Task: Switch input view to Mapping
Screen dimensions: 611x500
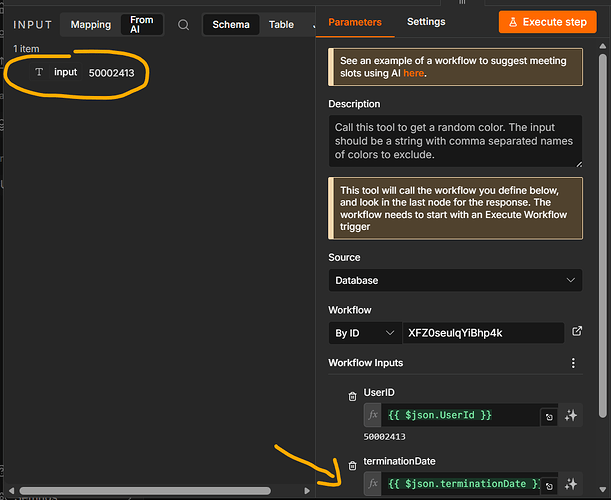Action: pos(91,25)
